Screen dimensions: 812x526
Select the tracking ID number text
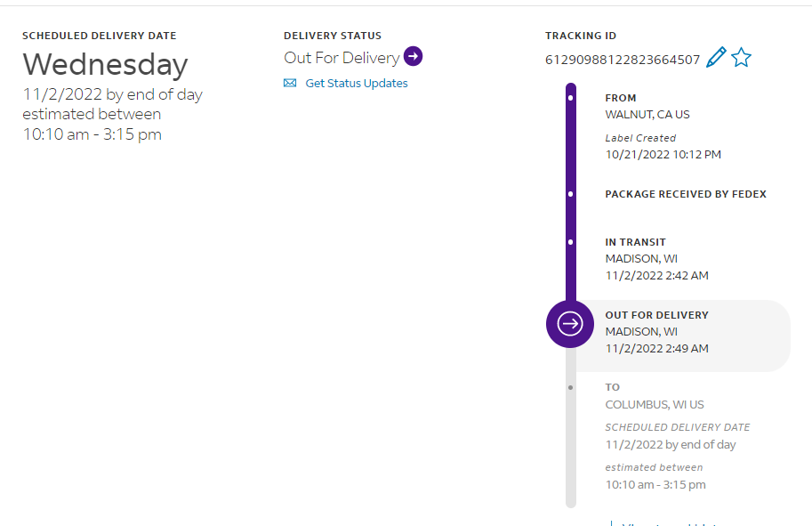[623, 60]
